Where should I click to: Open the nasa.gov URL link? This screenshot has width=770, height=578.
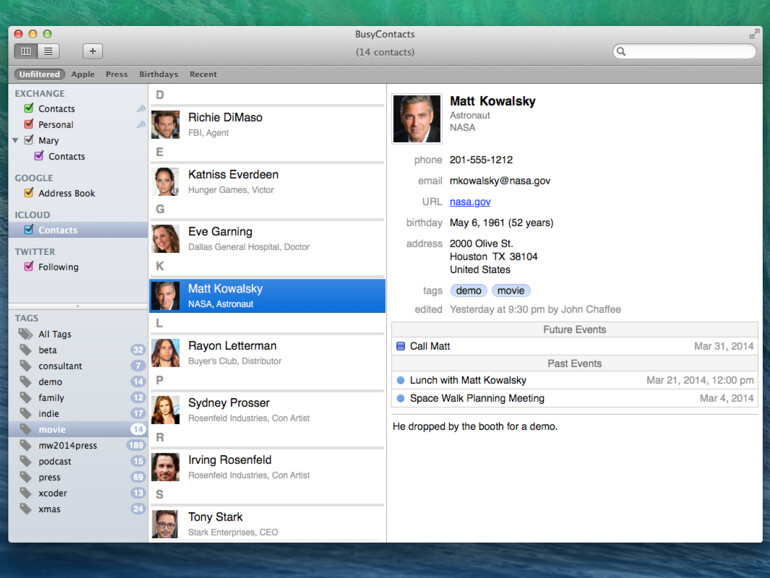(x=470, y=202)
